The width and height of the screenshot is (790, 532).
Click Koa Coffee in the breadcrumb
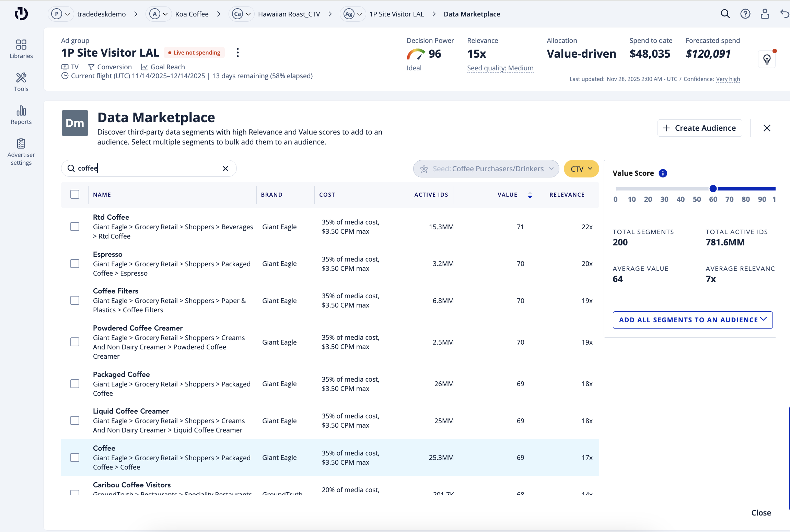point(192,14)
